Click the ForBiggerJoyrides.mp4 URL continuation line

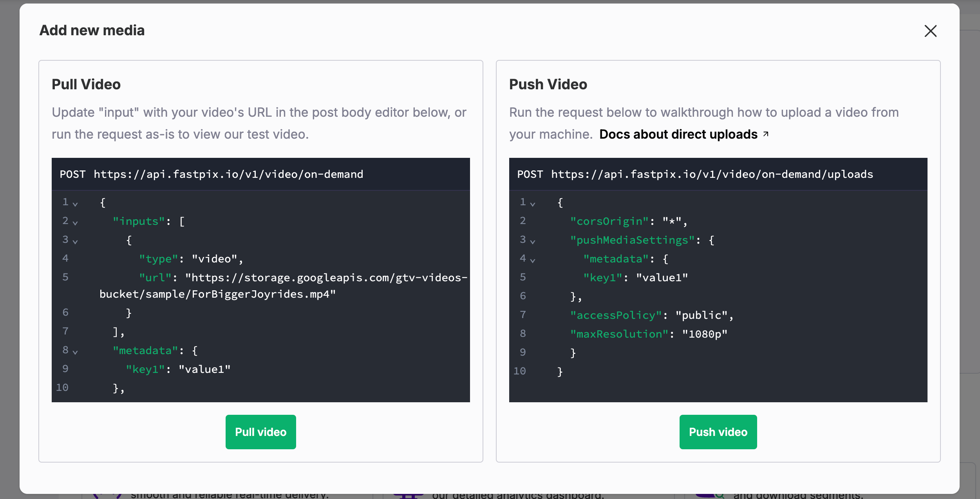pos(218,294)
